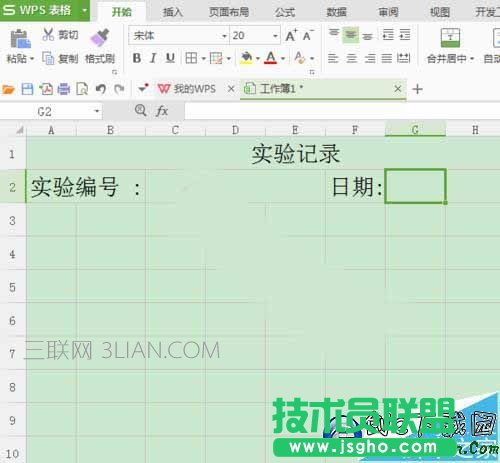Image resolution: width=500 pixels, height=463 pixels.
Task: Click the Undo arrow icon
Action: pos(100,89)
